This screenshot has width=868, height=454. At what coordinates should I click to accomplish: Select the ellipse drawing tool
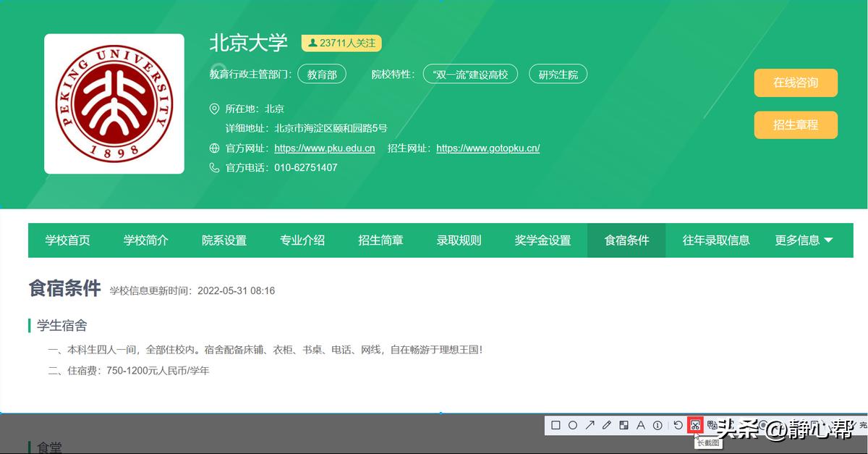click(572, 425)
